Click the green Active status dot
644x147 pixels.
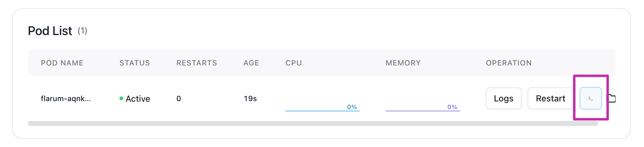[x=121, y=98]
